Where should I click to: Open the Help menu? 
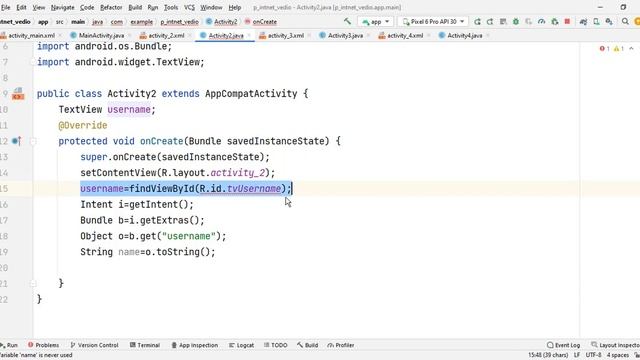tap(234, 7)
